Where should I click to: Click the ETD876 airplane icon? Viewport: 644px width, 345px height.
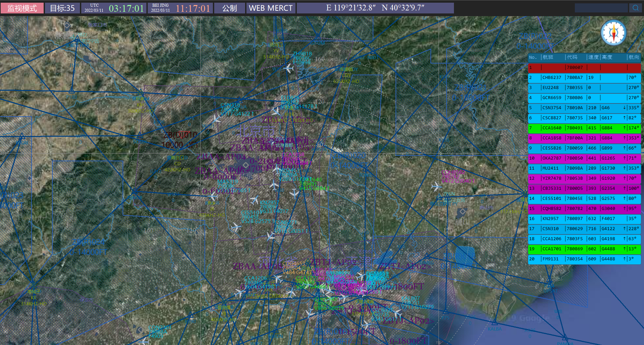tap(276, 111)
